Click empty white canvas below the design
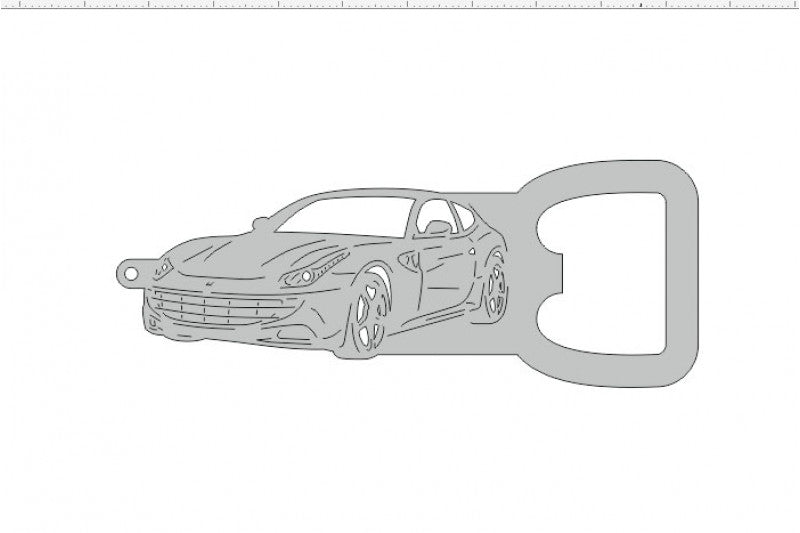The image size is (800, 533). (400, 460)
